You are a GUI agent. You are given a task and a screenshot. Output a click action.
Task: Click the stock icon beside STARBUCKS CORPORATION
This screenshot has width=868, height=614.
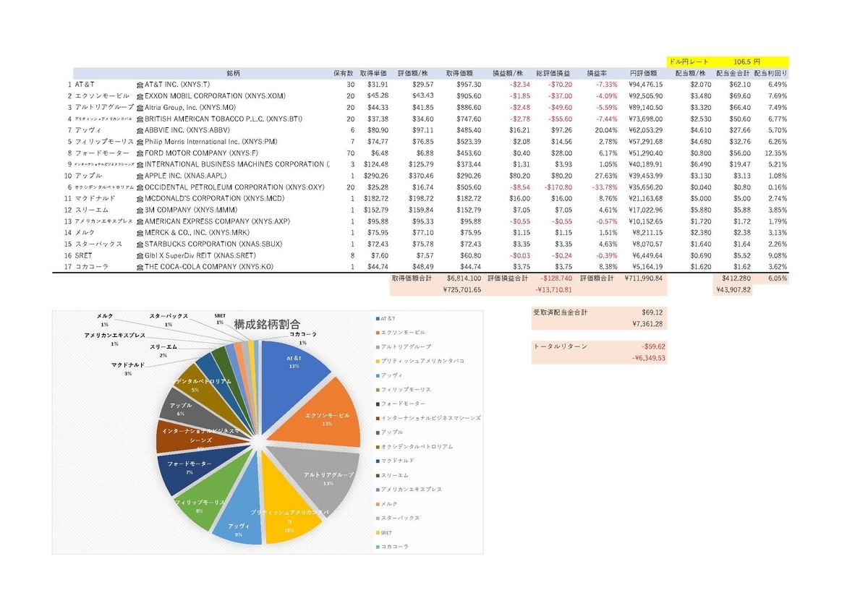coord(140,244)
